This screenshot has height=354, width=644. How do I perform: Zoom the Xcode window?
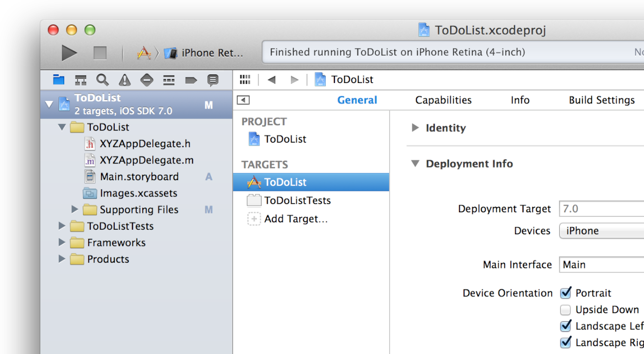[x=90, y=30]
